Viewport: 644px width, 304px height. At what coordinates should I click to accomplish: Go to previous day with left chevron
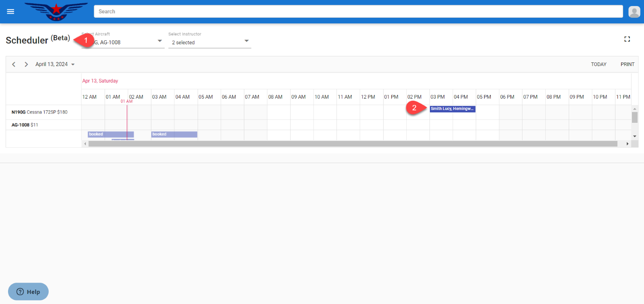pyautogui.click(x=14, y=64)
